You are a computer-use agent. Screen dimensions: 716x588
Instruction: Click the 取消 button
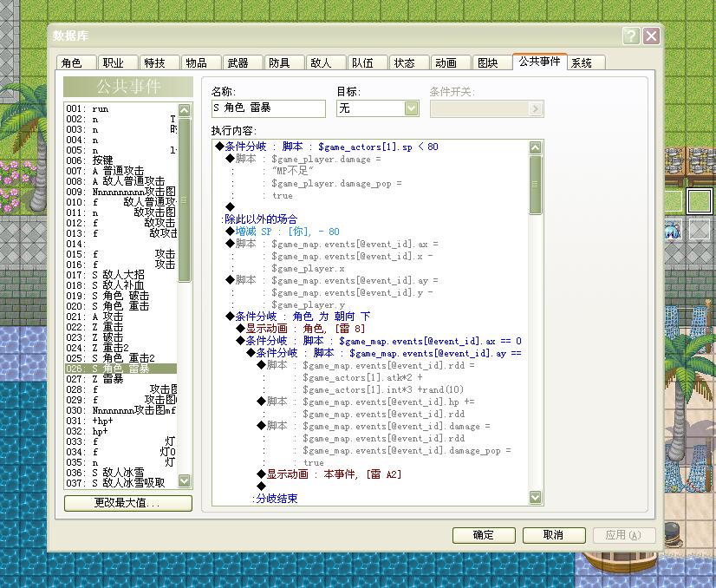point(553,535)
